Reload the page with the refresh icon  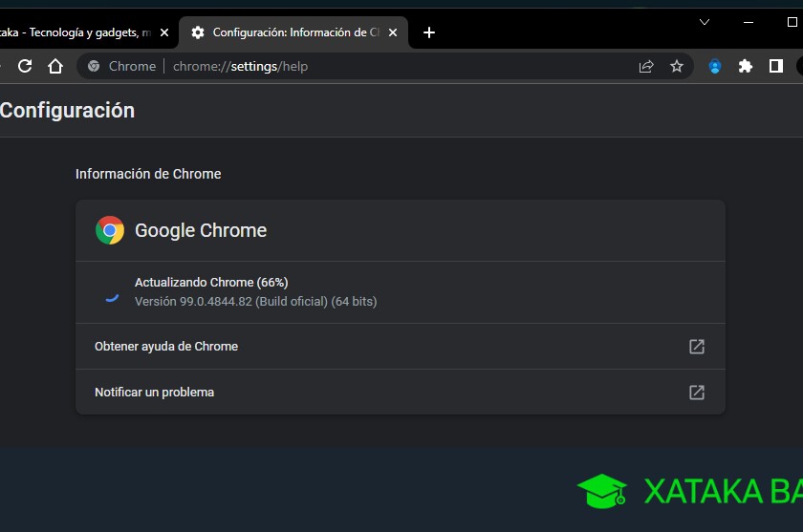pyautogui.click(x=25, y=66)
